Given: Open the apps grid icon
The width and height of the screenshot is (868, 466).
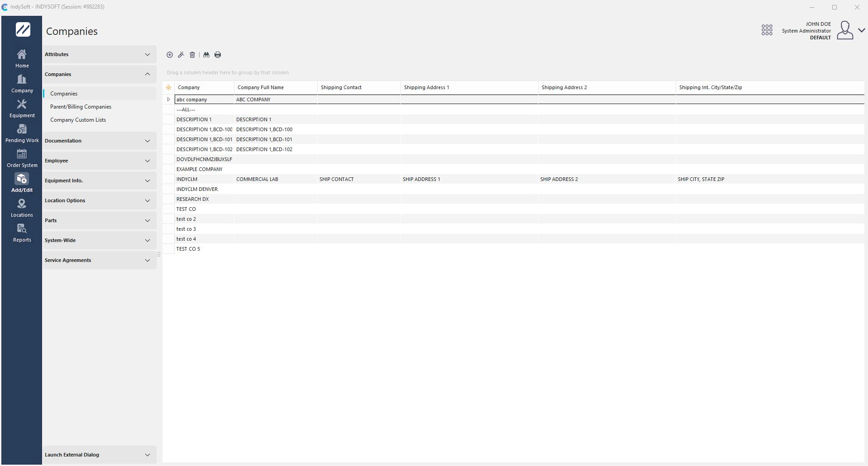Looking at the screenshot, I should click(767, 30).
